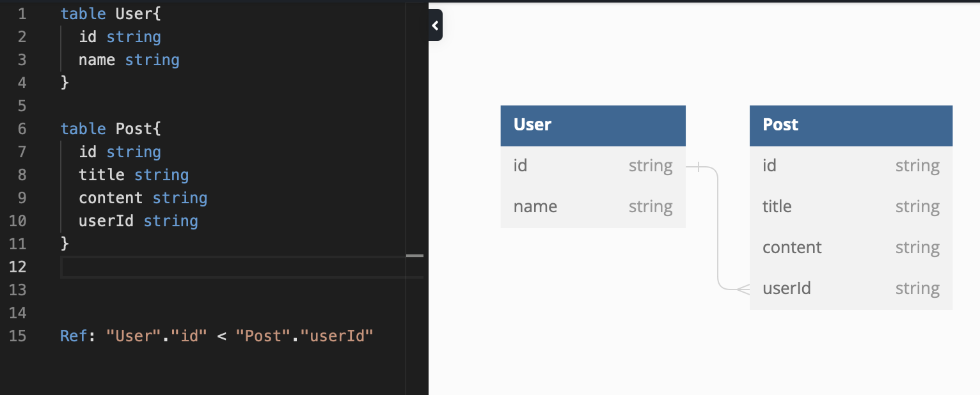Image resolution: width=980 pixels, height=395 pixels.
Task: Select the Post table header
Action: click(x=850, y=125)
